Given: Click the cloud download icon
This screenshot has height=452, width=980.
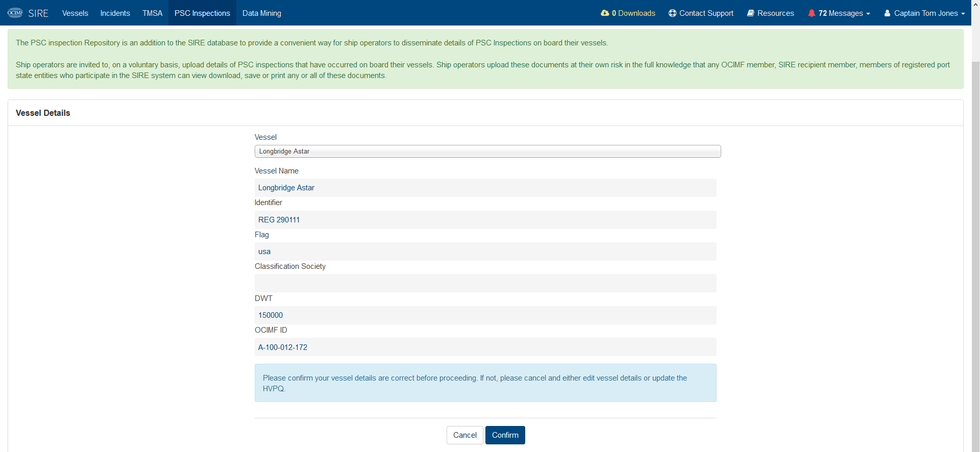Looking at the screenshot, I should [x=605, y=13].
